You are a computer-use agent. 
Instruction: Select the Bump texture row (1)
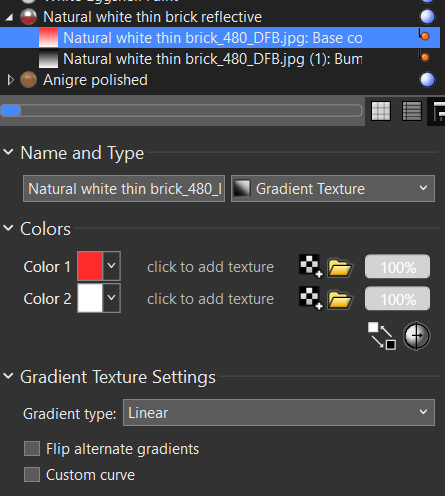coord(220,59)
